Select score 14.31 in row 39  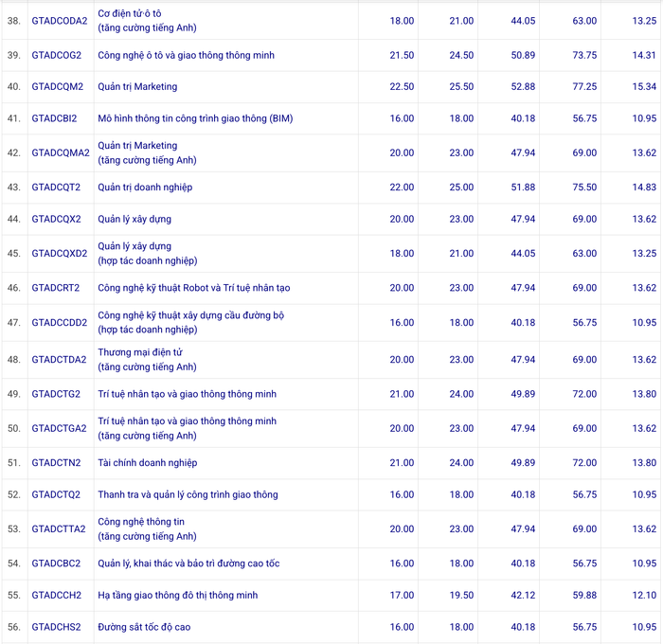click(x=644, y=55)
